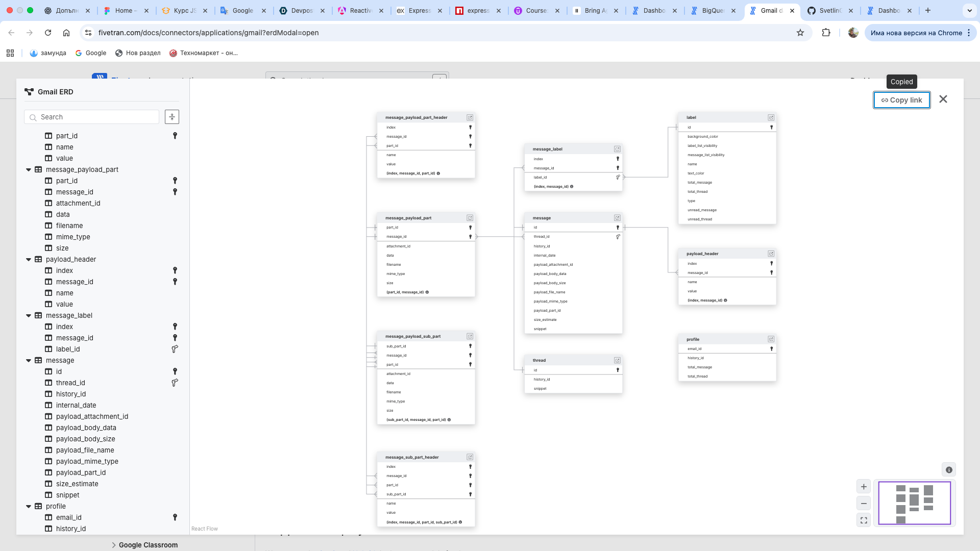The height and width of the screenshot is (551, 980).
Task: Collapse the profile tree node
Action: click(x=29, y=507)
